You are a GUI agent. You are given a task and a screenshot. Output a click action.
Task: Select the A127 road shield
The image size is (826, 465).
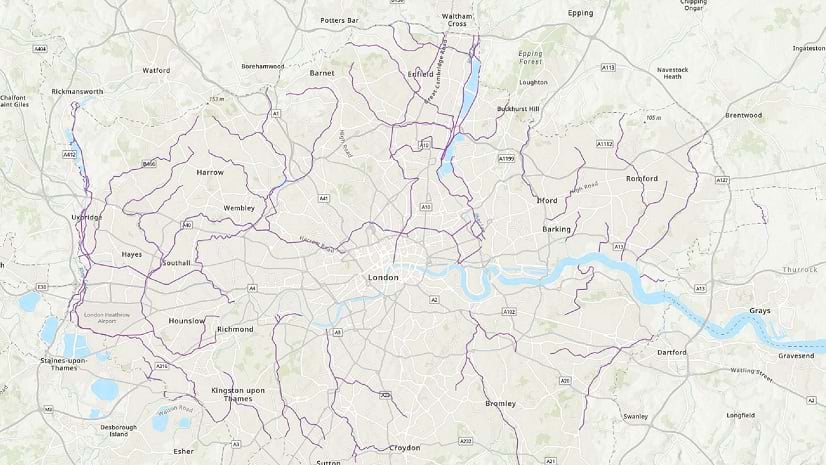(x=722, y=180)
